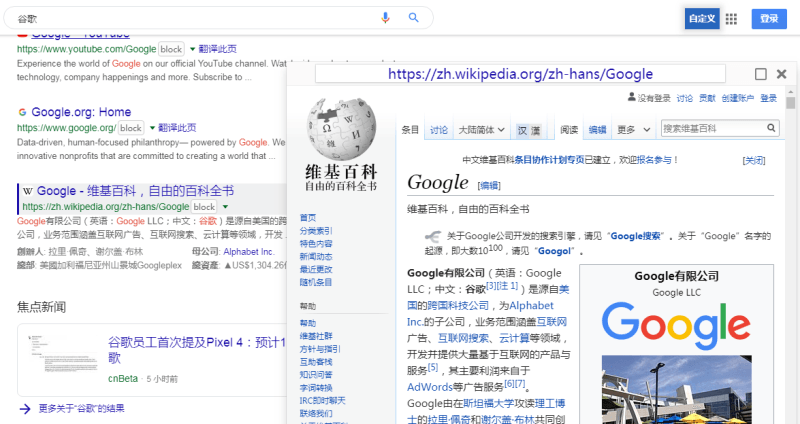Select the 条目 tab
This screenshot has height=424, width=800.
410,130
